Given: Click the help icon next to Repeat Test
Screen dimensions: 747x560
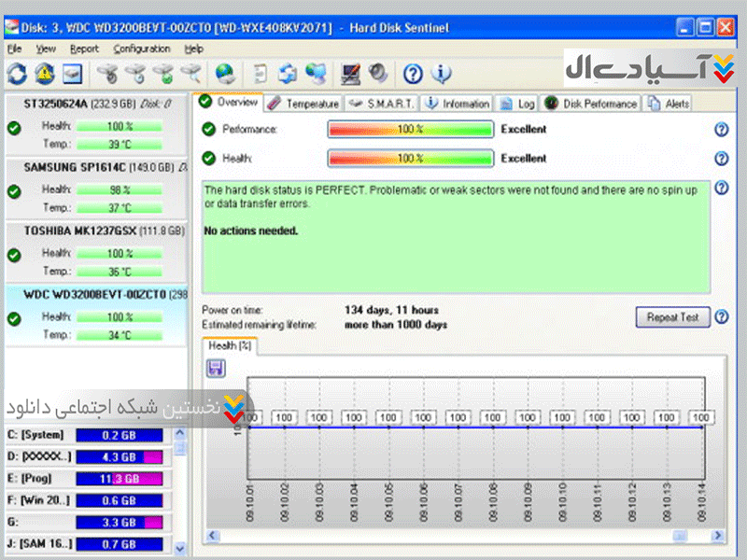Looking at the screenshot, I should coord(721,317).
